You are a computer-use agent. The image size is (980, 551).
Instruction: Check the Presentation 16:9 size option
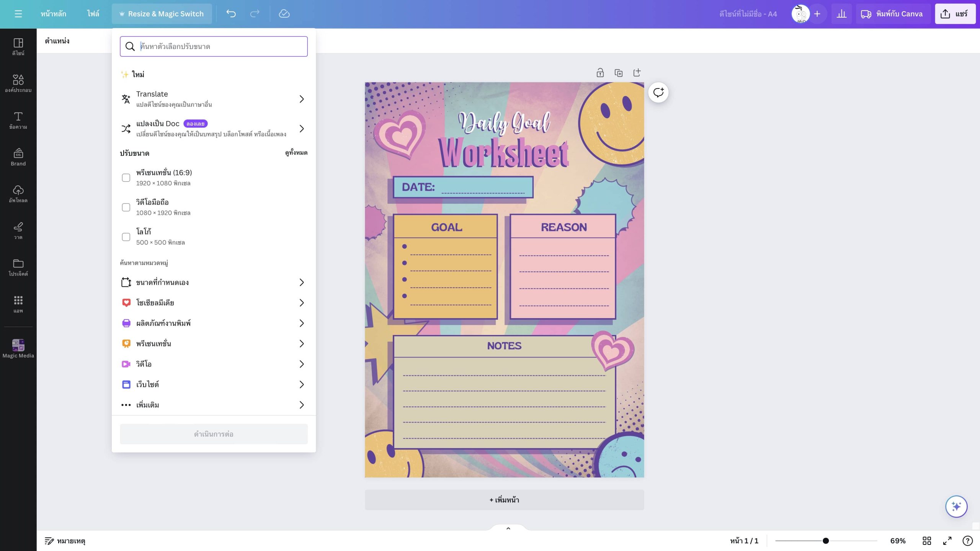click(x=126, y=178)
